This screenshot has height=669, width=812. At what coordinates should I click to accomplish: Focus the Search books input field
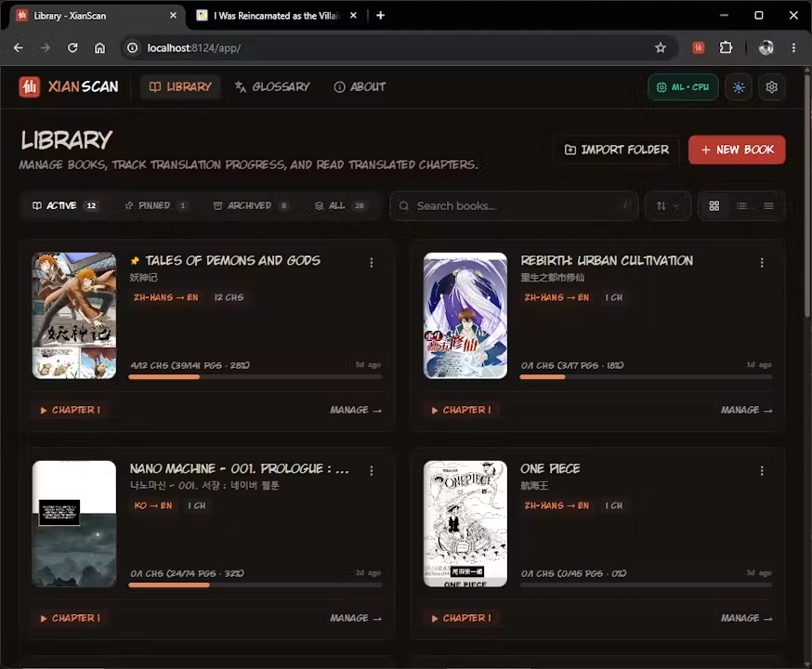[513, 206]
